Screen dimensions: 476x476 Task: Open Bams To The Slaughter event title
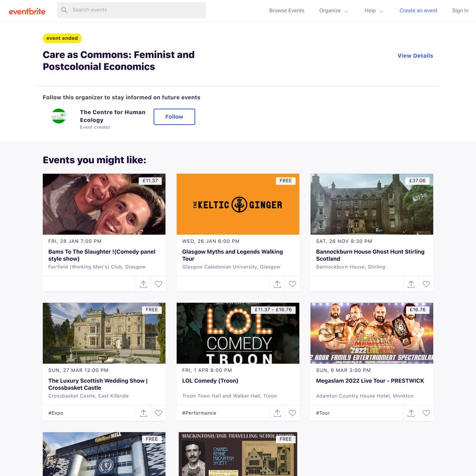pyautogui.click(x=102, y=255)
